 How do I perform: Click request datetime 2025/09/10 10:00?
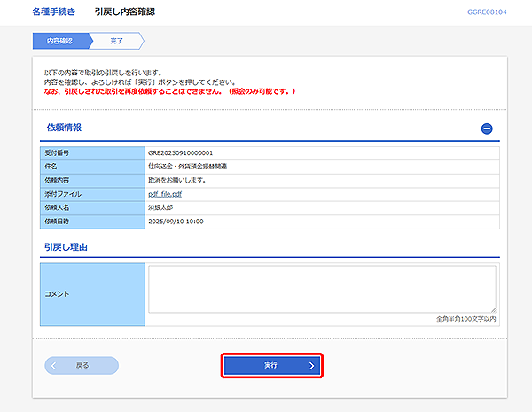pos(176,222)
